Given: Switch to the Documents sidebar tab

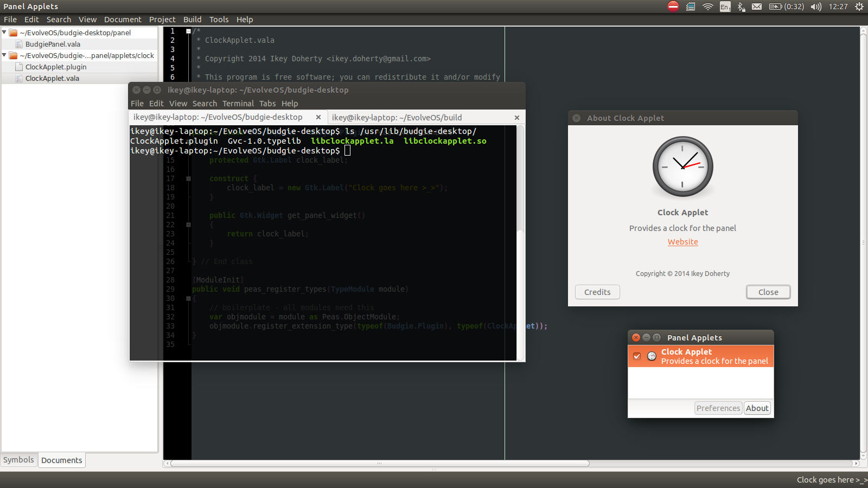Looking at the screenshot, I should (62, 460).
